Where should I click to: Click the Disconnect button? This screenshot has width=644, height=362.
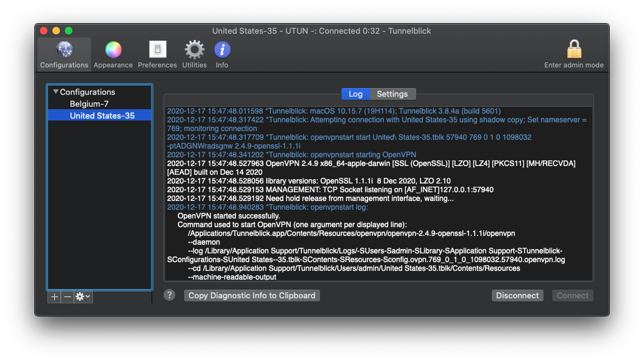click(517, 295)
